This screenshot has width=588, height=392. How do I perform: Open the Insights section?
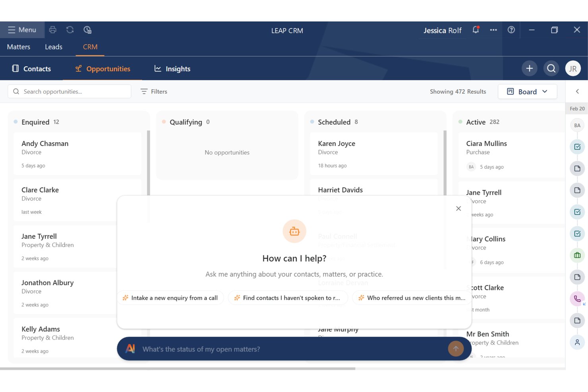172,69
